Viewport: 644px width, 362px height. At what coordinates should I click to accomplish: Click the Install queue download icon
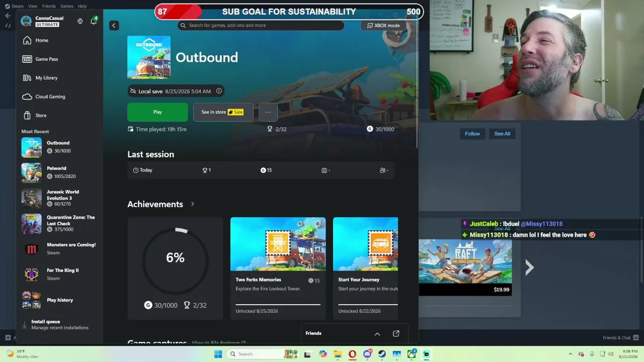pyautogui.click(x=24, y=325)
